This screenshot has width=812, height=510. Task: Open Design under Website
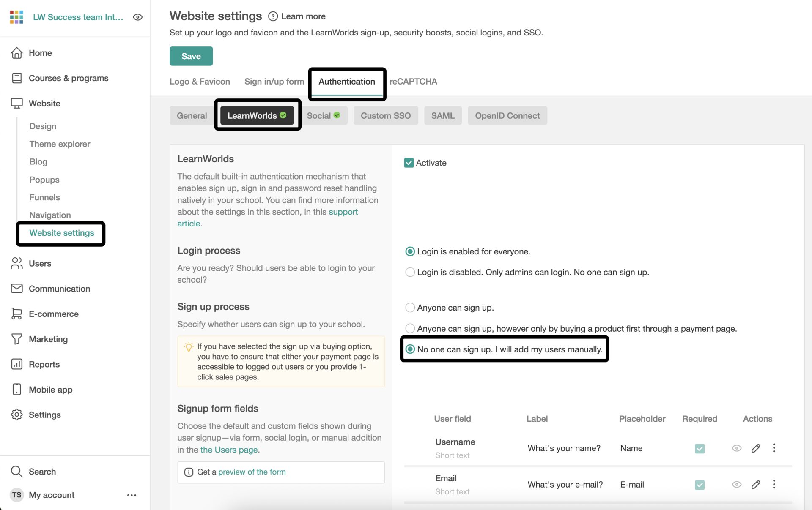43,126
